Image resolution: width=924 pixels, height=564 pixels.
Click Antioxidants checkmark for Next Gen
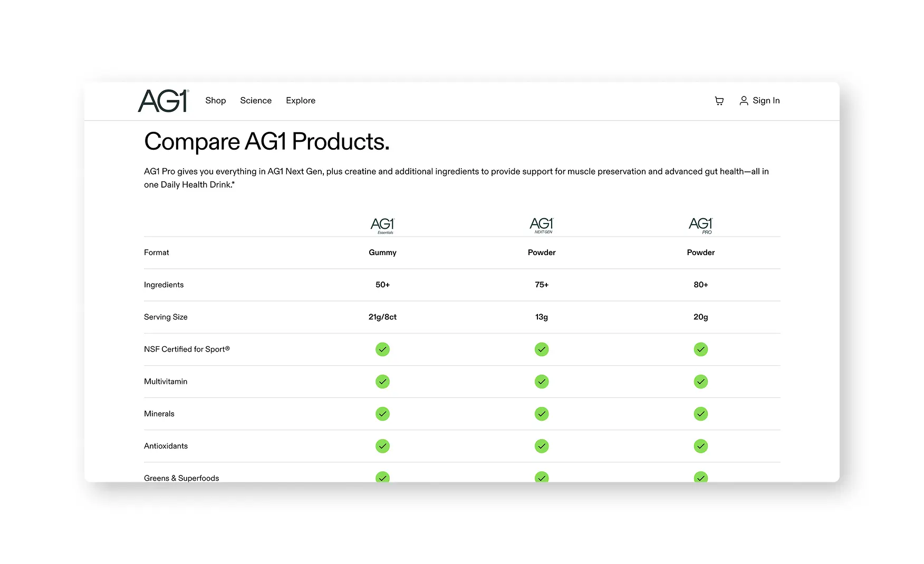tap(542, 446)
